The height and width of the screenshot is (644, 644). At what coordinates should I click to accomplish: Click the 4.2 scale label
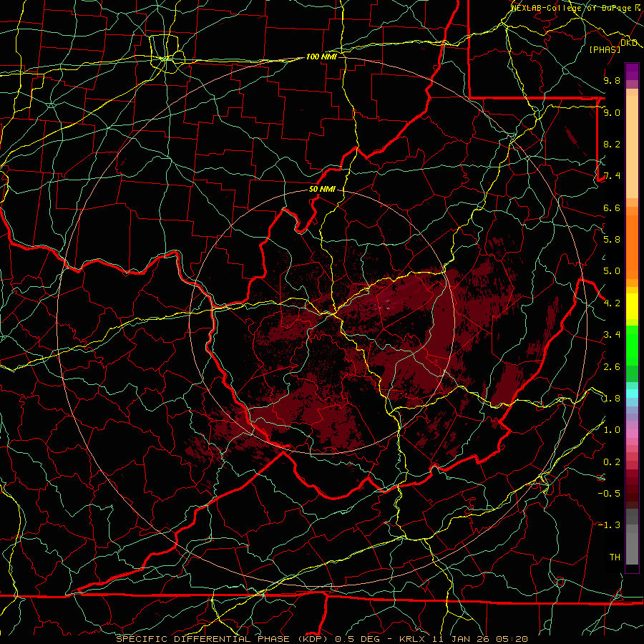click(x=612, y=303)
